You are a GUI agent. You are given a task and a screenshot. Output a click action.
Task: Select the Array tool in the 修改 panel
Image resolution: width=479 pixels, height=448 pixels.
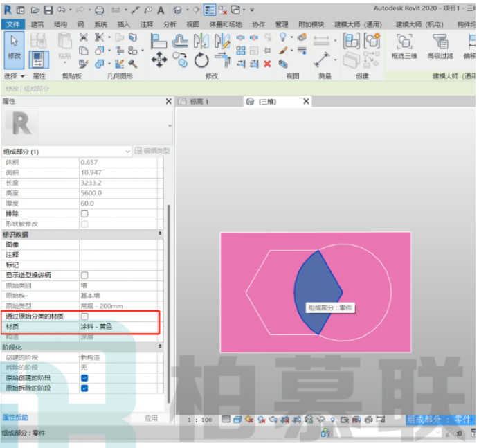pyautogui.click(x=241, y=51)
